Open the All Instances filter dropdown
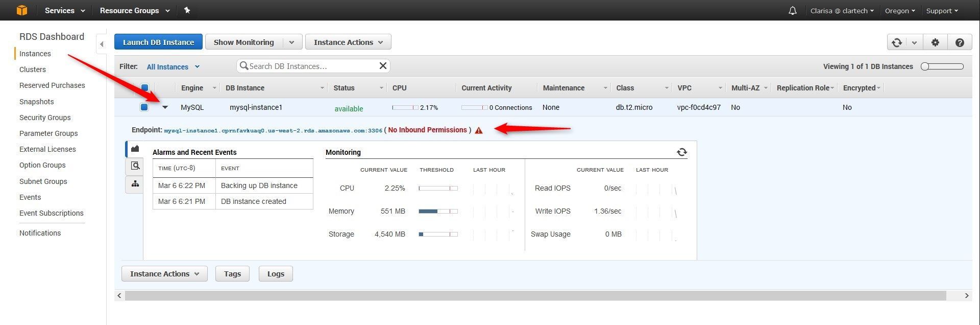This screenshot has height=325, width=980. pos(173,67)
